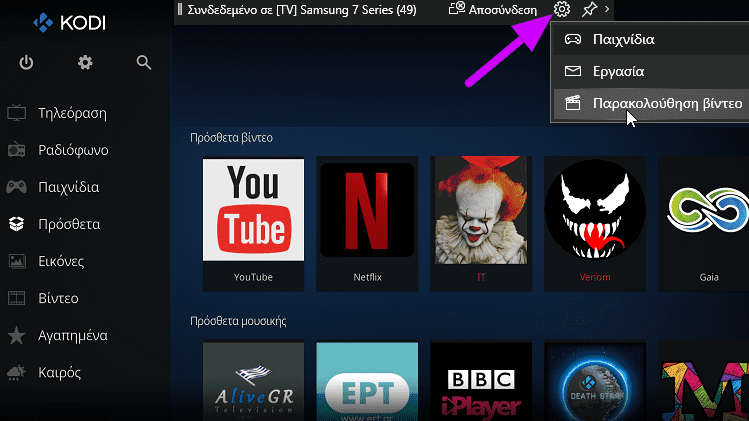The image size is (749, 421).
Task: Open the Death Star add-on
Action: pyautogui.click(x=595, y=381)
